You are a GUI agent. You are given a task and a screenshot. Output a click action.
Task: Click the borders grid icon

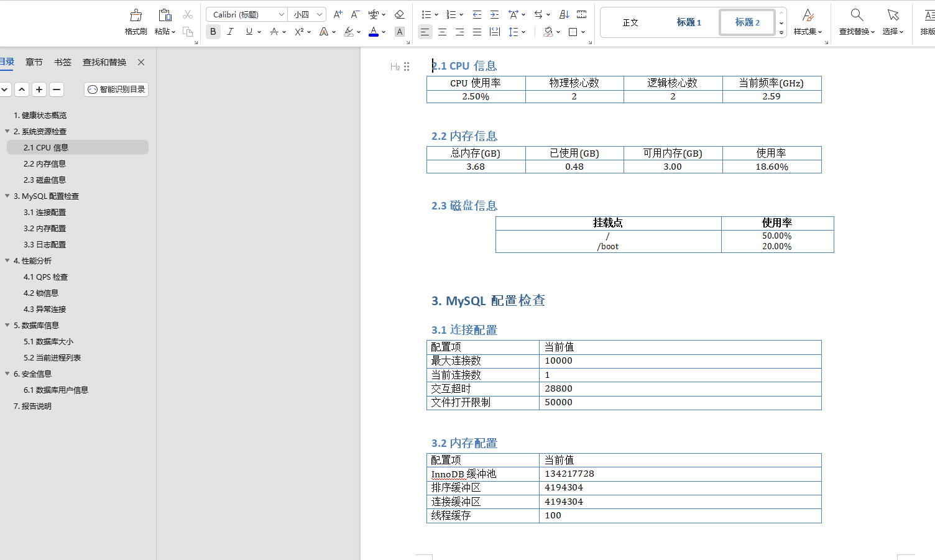(x=573, y=32)
